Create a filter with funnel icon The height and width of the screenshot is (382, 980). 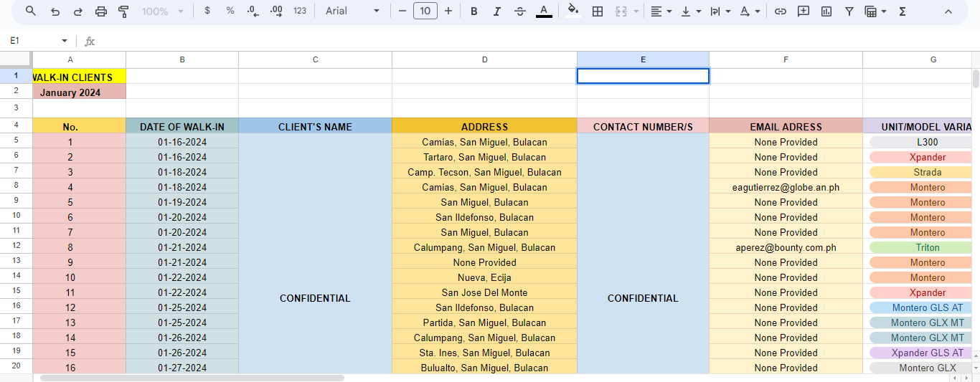tap(849, 11)
